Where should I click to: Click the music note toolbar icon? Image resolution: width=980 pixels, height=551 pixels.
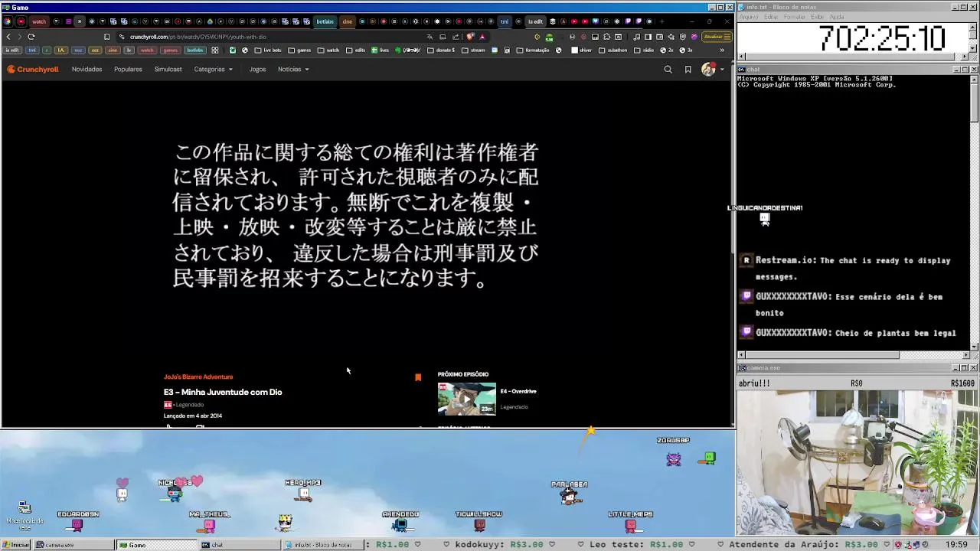636,37
